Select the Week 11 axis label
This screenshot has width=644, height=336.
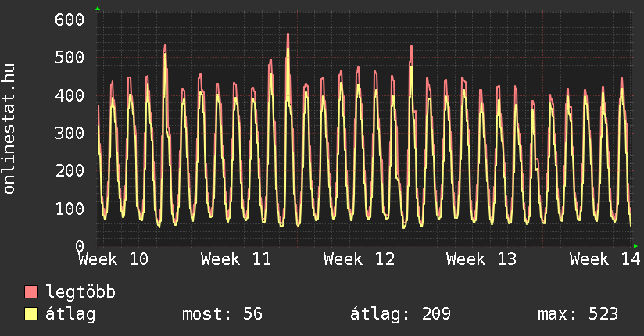coord(236,259)
